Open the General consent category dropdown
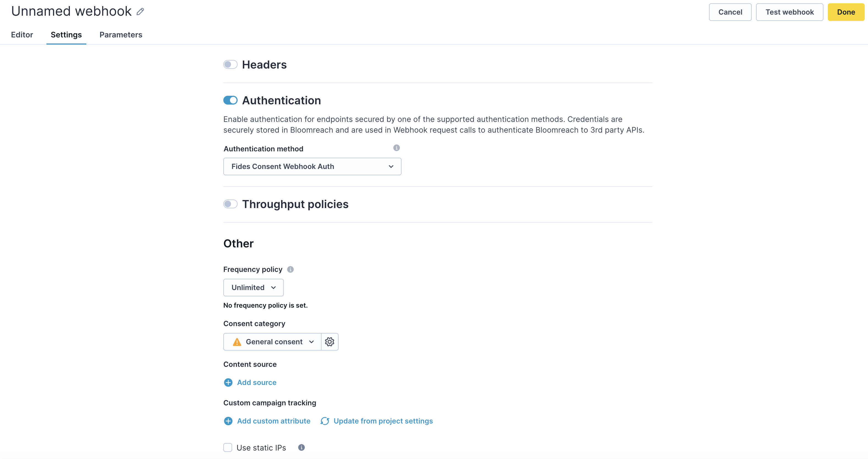The height and width of the screenshot is (459, 868). click(272, 342)
